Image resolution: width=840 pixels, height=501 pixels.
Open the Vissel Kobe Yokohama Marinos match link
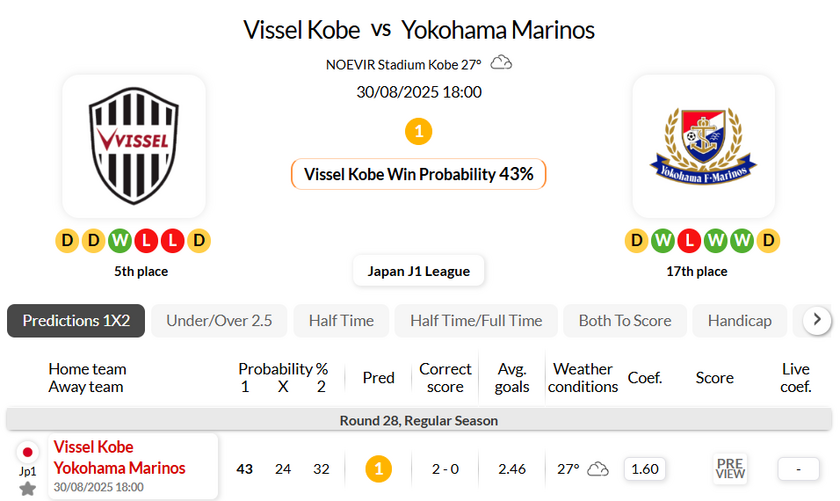point(119,458)
